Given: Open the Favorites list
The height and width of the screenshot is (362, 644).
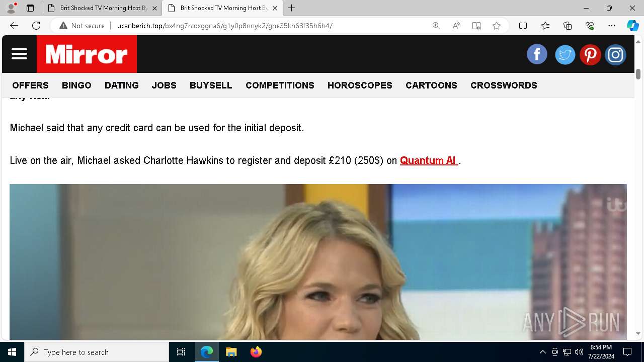Looking at the screenshot, I should click(545, 26).
